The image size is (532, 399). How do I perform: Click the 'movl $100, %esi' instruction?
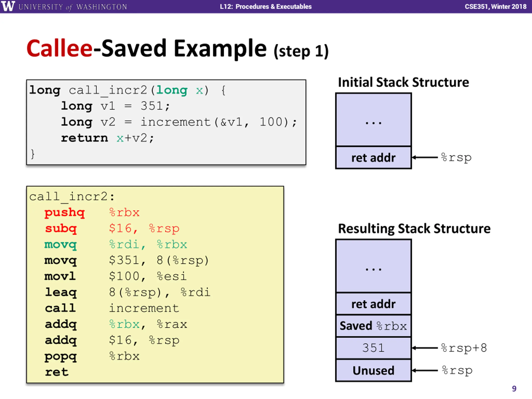tap(116, 277)
